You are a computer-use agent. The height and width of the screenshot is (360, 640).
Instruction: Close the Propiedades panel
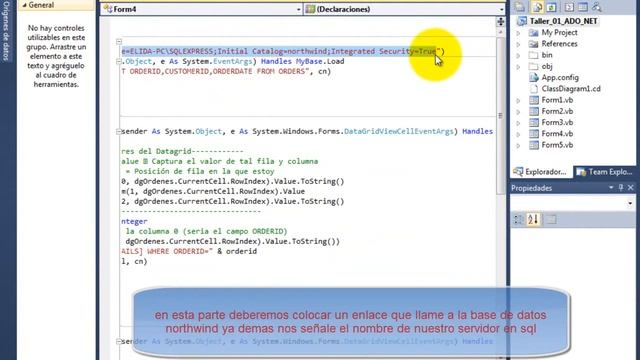click(x=631, y=188)
